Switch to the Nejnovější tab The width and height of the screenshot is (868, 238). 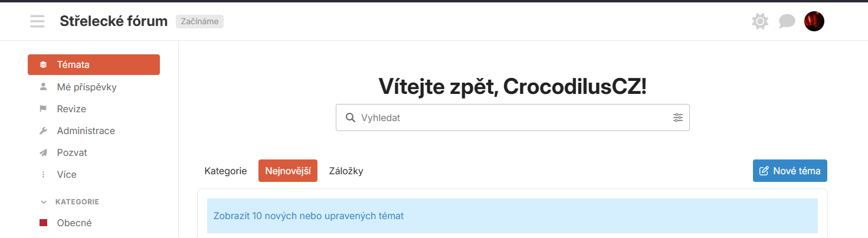(x=288, y=171)
